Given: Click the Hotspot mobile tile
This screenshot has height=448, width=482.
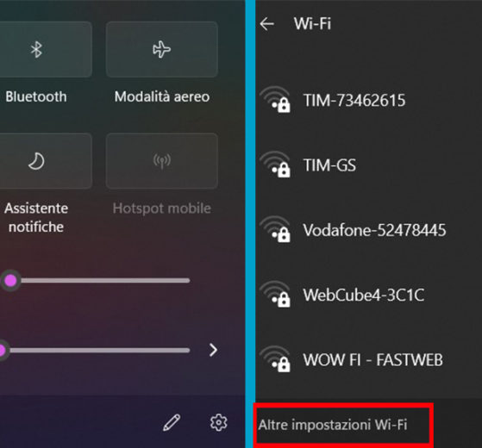Looking at the screenshot, I should point(162,161).
